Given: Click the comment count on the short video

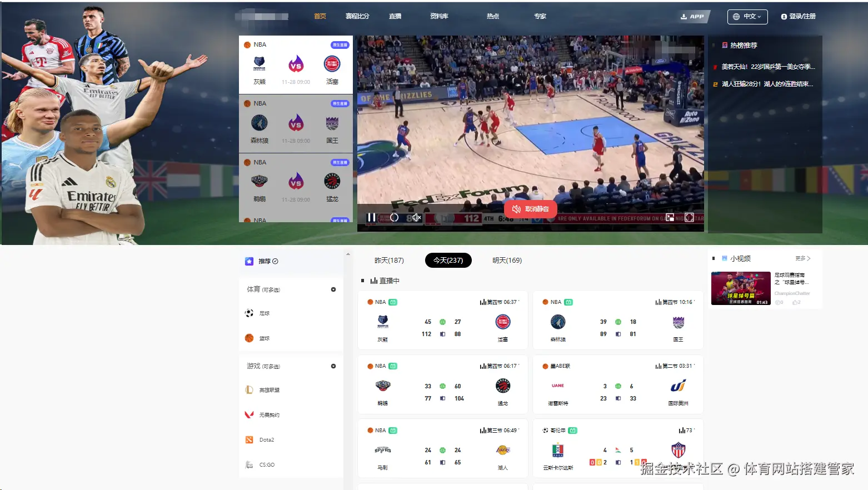Looking at the screenshot, I should click(x=779, y=302).
